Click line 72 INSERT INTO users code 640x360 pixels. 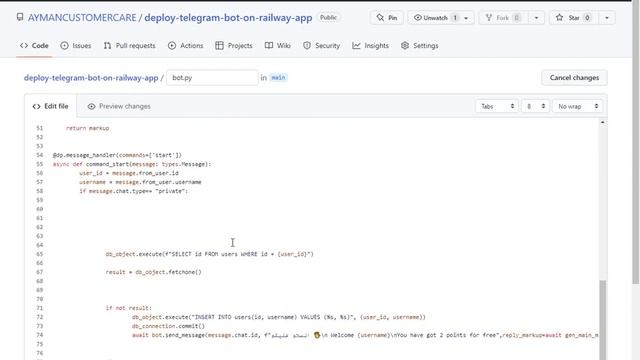(x=279, y=317)
